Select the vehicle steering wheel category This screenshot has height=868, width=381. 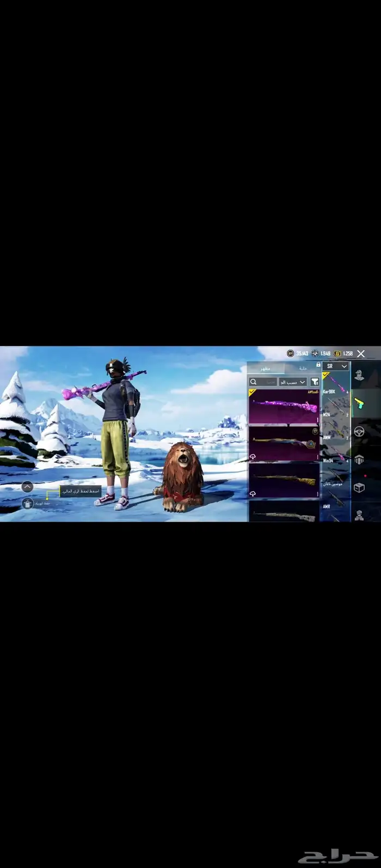359,432
